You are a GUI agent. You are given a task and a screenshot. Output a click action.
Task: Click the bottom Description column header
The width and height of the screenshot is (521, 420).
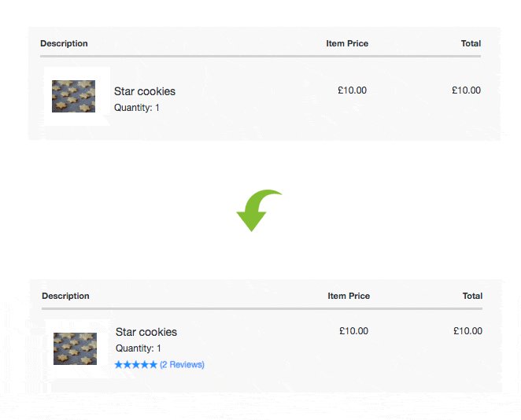(65, 296)
